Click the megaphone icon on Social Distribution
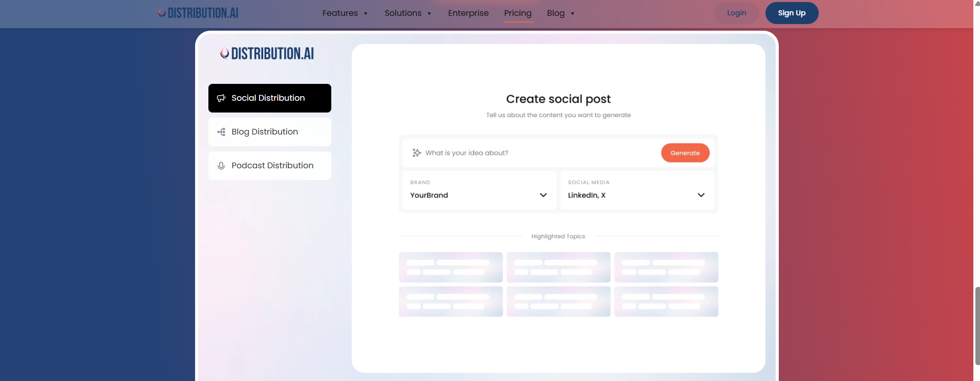Viewport: 980px width, 381px height. point(221,98)
